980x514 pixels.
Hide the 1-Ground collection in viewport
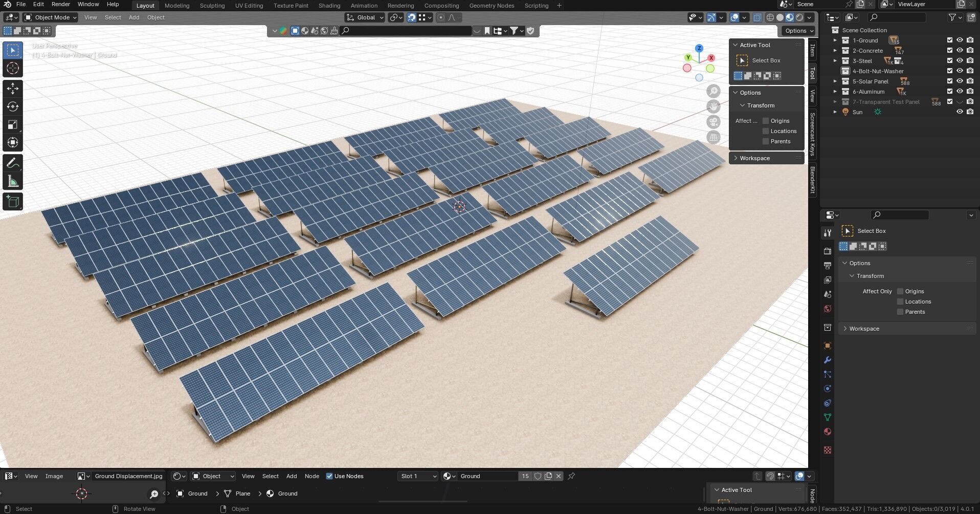click(960, 40)
